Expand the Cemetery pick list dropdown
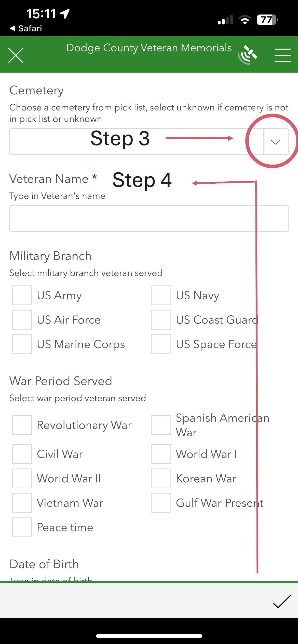The image size is (298, 644). point(276,142)
